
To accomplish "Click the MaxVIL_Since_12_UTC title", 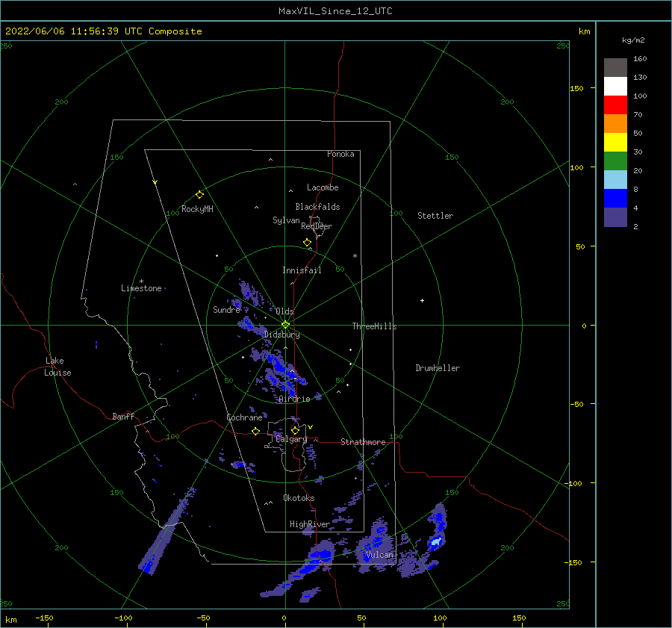I will [x=335, y=11].
